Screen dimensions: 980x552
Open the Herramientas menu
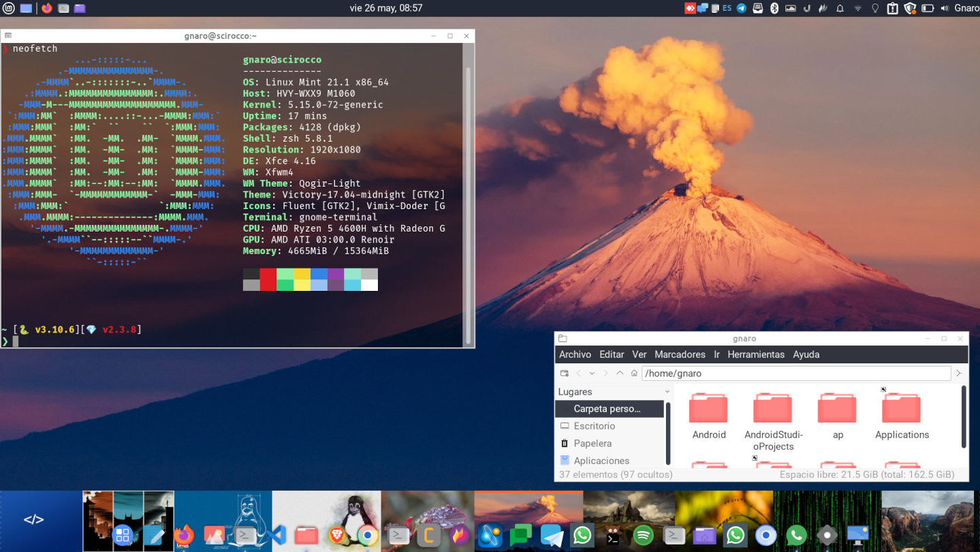(x=756, y=354)
